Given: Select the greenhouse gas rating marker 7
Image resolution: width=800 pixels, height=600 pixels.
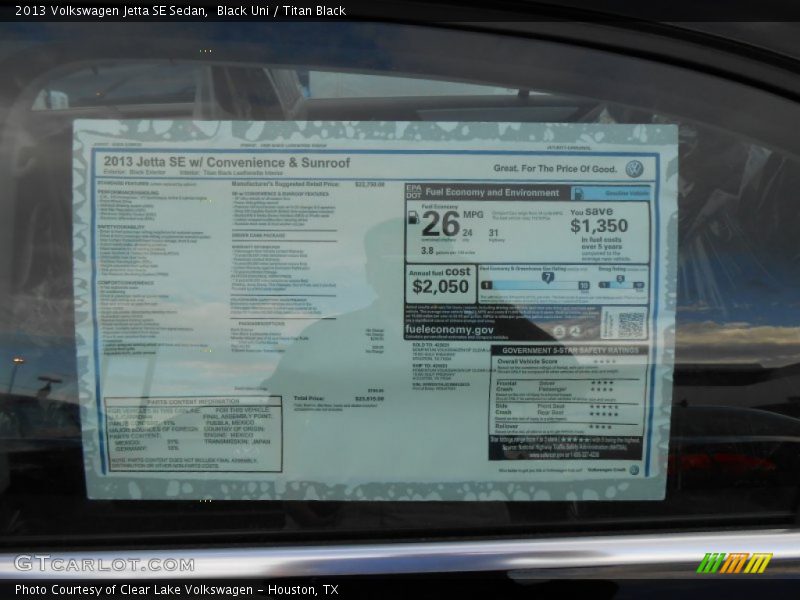Looking at the screenshot, I should click(547, 278).
